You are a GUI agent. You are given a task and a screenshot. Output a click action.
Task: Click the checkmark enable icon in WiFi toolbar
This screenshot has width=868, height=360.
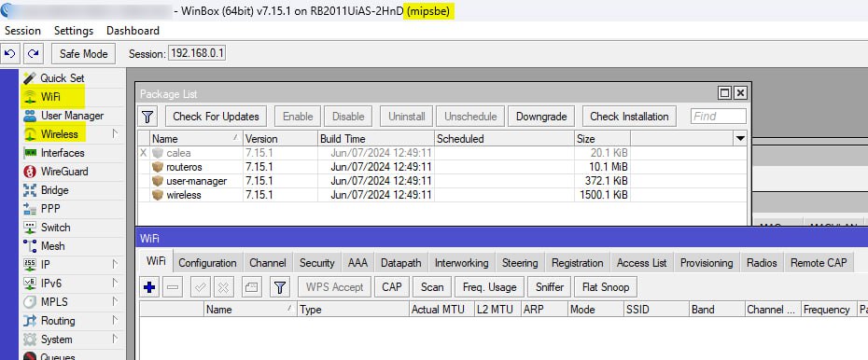tap(201, 287)
